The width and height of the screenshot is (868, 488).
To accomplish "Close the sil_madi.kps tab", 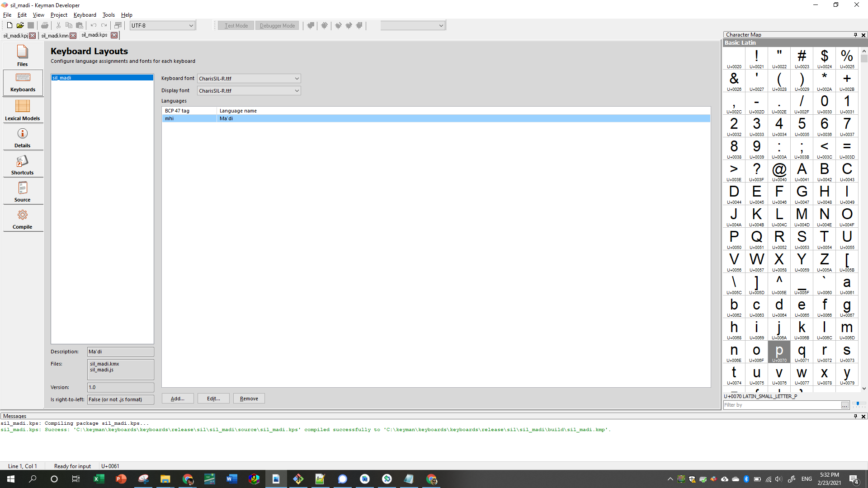I will tap(114, 35).
